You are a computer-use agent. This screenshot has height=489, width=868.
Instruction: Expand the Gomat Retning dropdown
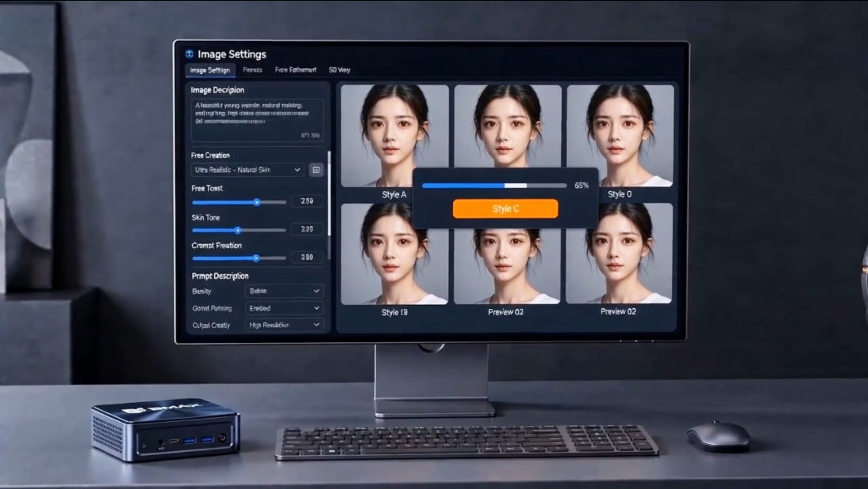[285, 308]
